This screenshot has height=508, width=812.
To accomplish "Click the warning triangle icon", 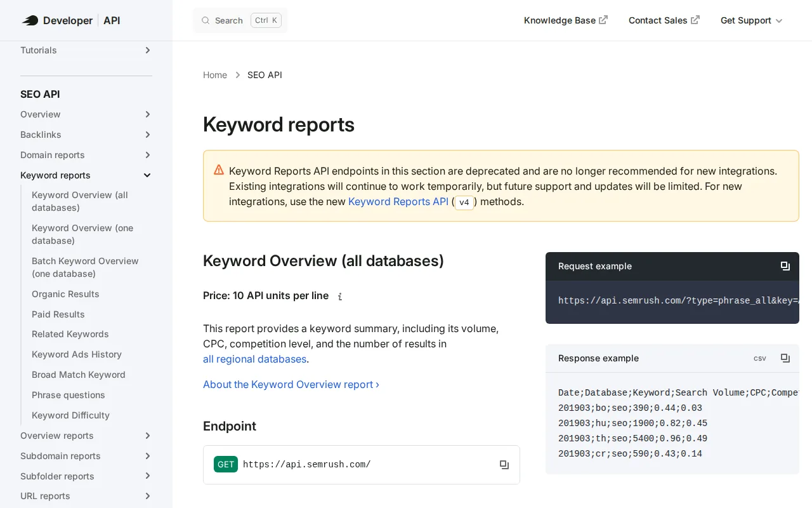I will 219,170.
